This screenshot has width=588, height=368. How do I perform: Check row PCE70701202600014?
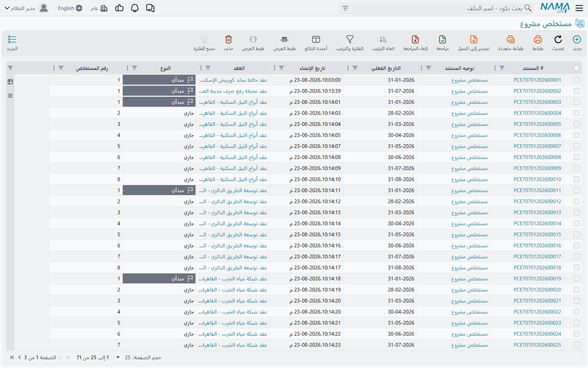point(577,223)
